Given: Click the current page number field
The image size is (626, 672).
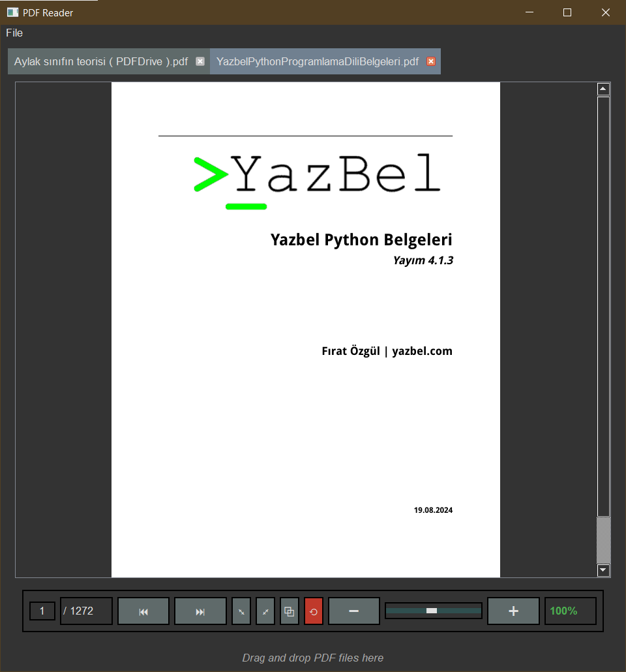Looking at the screenshot, I should point(42,611).
